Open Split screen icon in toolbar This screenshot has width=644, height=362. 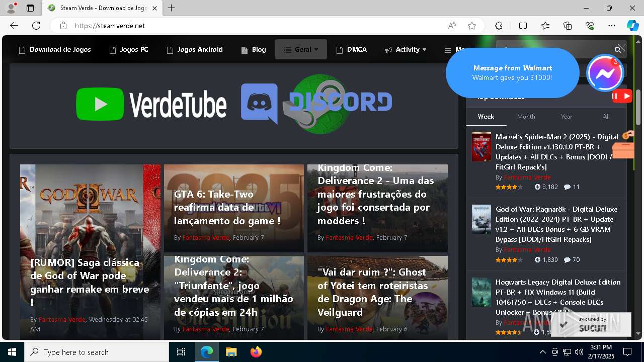coord(523,26)
